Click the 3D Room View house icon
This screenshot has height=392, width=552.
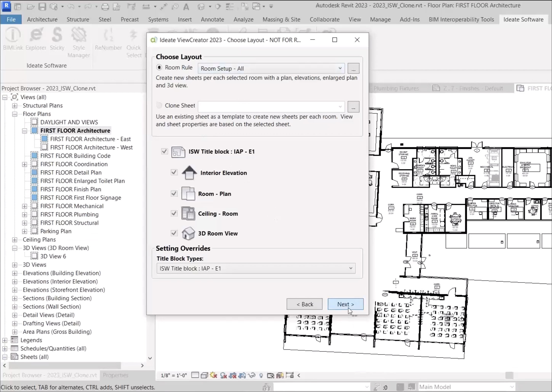[188, 233]
